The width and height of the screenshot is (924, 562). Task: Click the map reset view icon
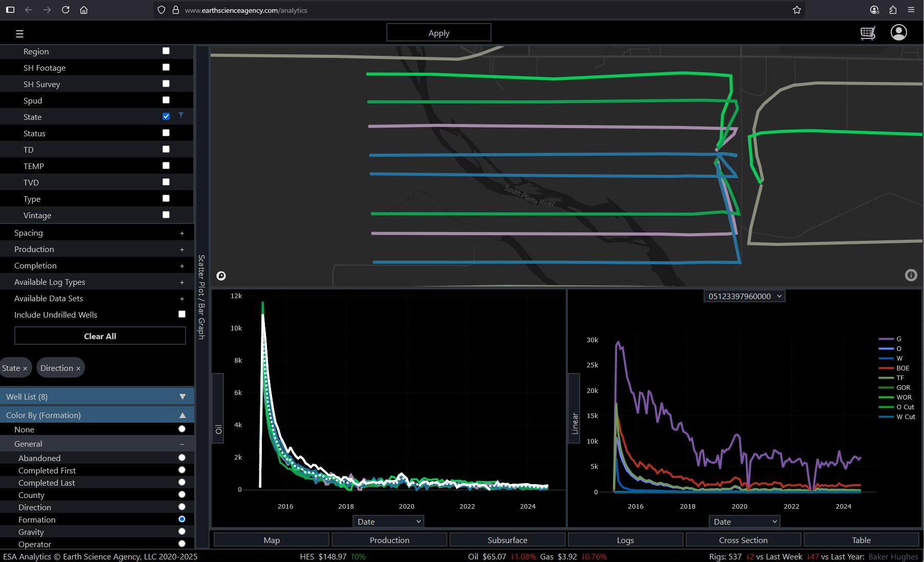coord(221,276)
